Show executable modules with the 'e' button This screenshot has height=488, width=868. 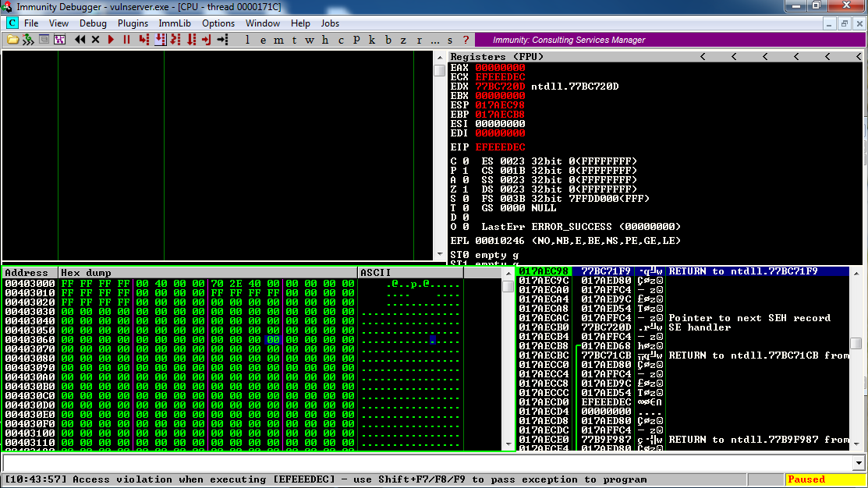[262, 40]
